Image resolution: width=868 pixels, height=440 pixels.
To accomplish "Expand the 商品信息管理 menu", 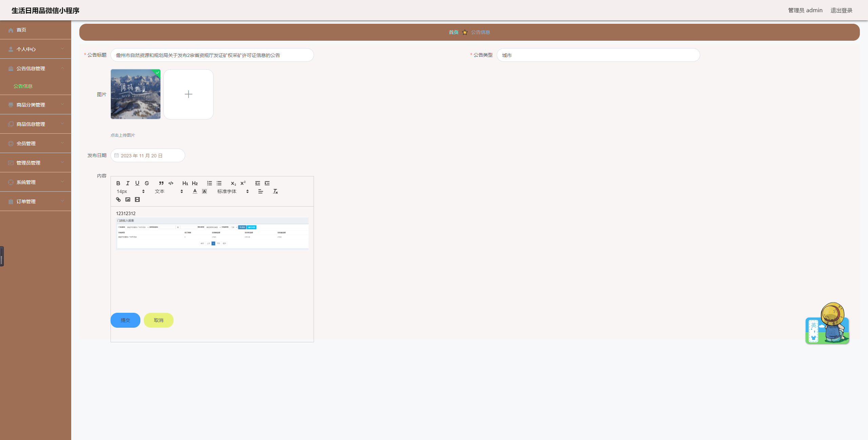I will click(36, 124).
